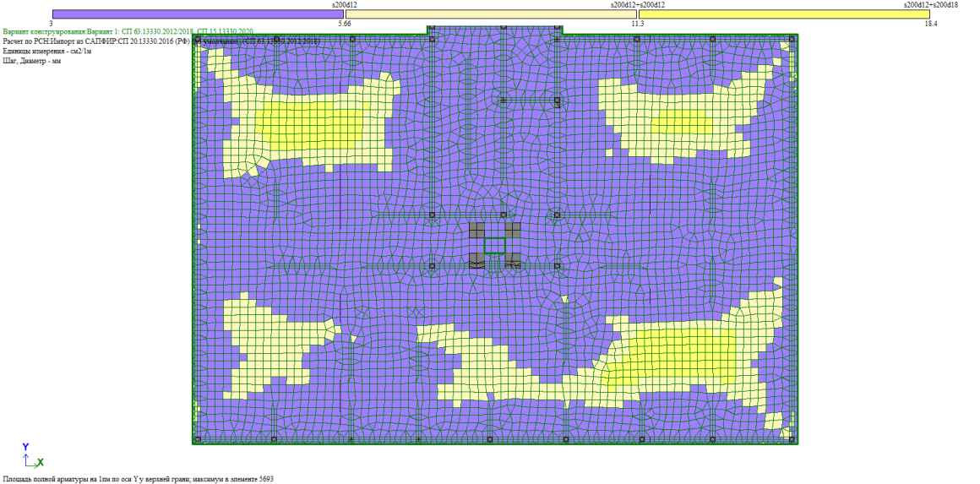Click the 'Единицы измерения - см2/1м' label
The height and width of the screenshot is (484, 980).
pos(47,51)
